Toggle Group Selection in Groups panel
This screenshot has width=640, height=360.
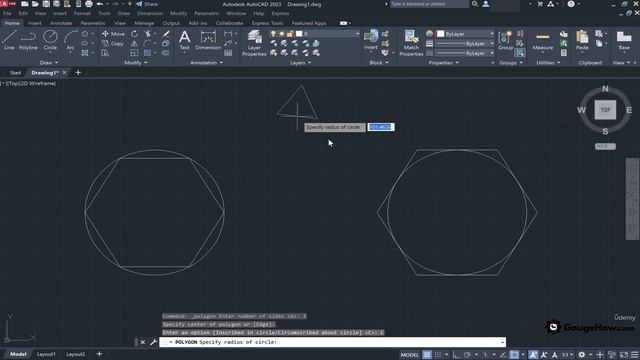520,53
